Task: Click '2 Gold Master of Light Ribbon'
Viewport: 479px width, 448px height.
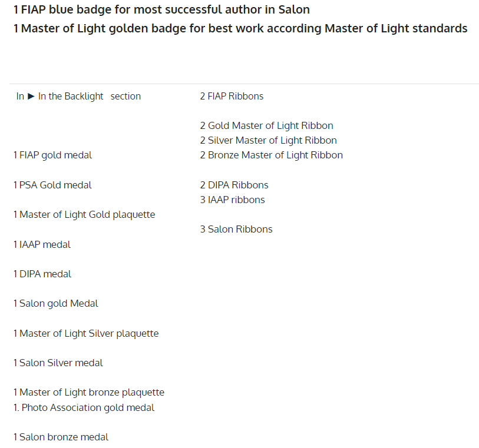Action: click(x=267, y=126)
